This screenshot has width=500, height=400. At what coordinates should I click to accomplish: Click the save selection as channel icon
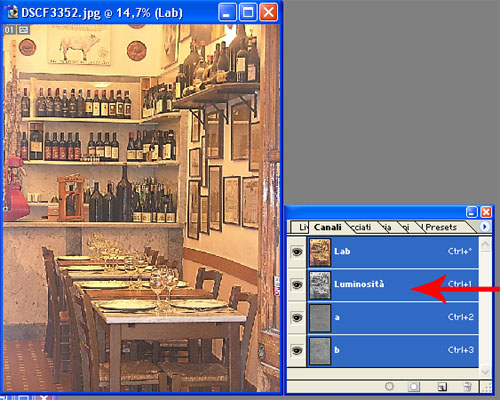(x=414, y=386)
